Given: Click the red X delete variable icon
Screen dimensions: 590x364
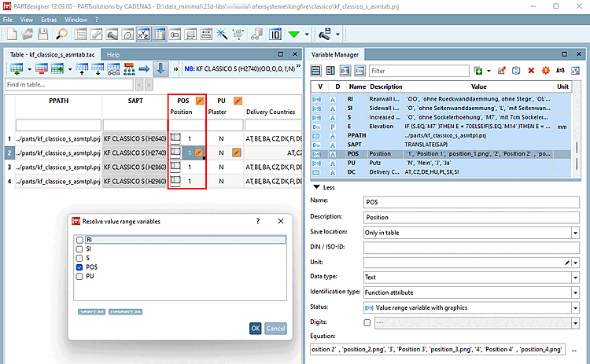Looking at the screenshot, I should click(x=532, y=71).
